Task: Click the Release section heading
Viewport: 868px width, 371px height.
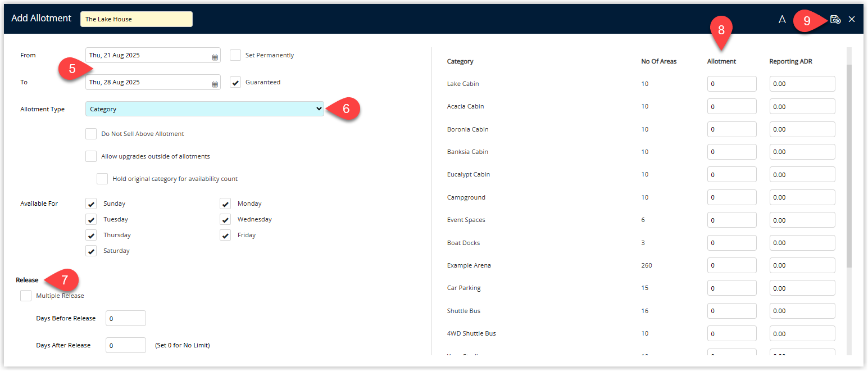Action: (27, 280)
